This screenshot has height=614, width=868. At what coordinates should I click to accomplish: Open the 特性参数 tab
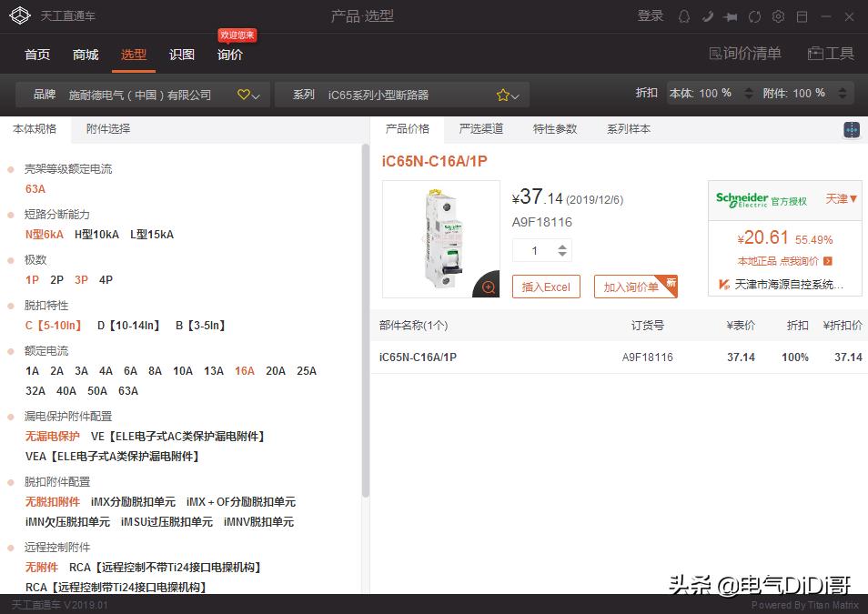[555, 129]
